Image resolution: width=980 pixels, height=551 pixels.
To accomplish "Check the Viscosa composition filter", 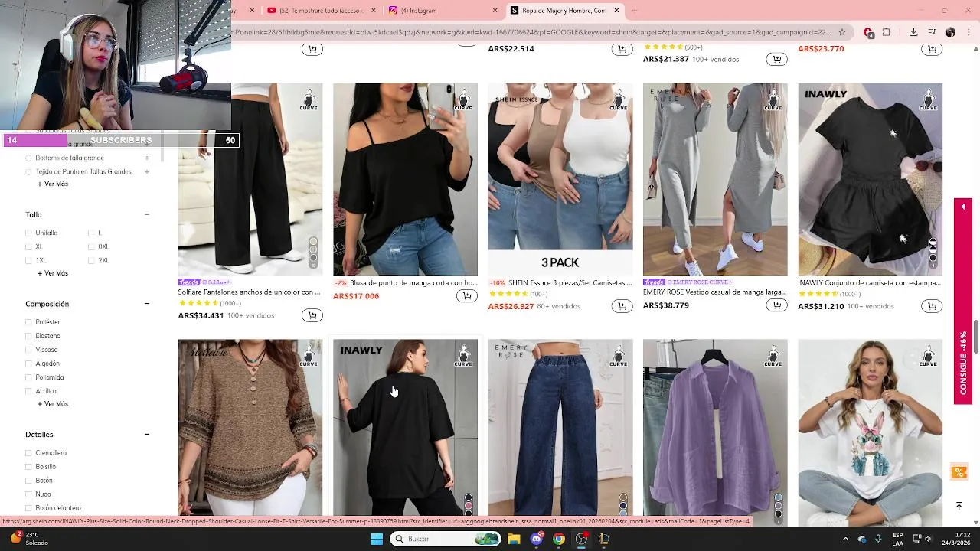I will point(29,350).
